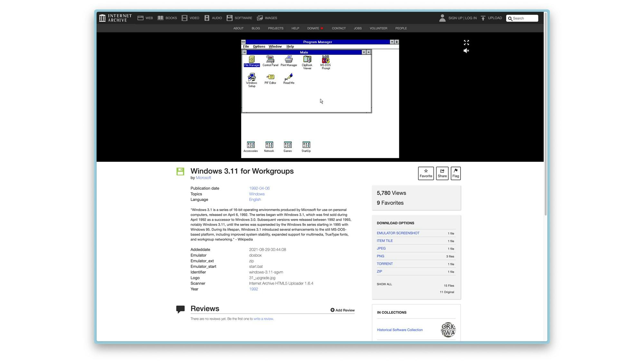The width and height of the screenshot is (644, 362).
Task: Unmute the emulator audio
Action: (466, 51)
